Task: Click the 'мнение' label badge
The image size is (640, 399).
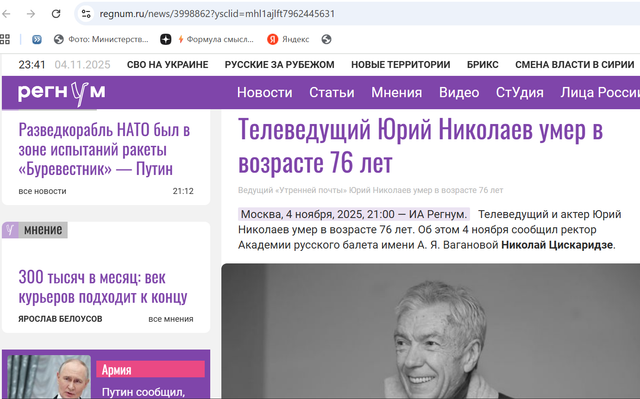Action: (35, 230)
